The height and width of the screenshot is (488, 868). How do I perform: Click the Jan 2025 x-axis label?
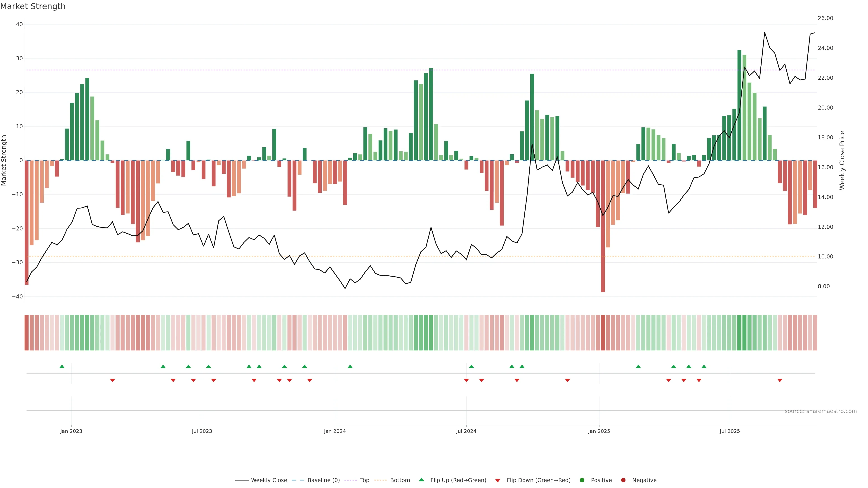599,431
